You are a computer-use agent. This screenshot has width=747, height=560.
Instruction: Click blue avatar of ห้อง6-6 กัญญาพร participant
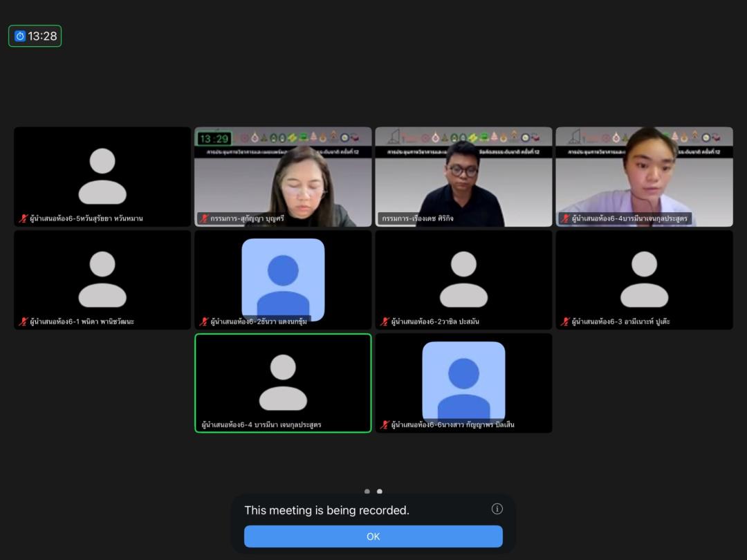(463, 380)
